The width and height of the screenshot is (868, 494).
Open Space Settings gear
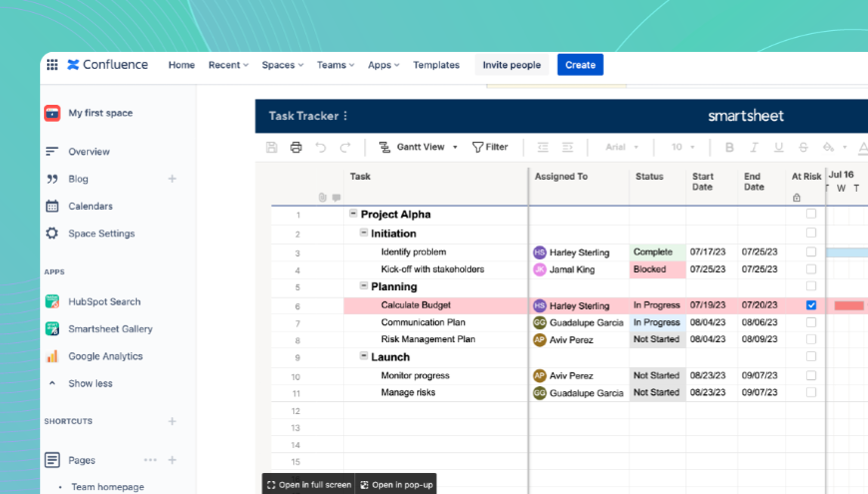pos(52,234)
